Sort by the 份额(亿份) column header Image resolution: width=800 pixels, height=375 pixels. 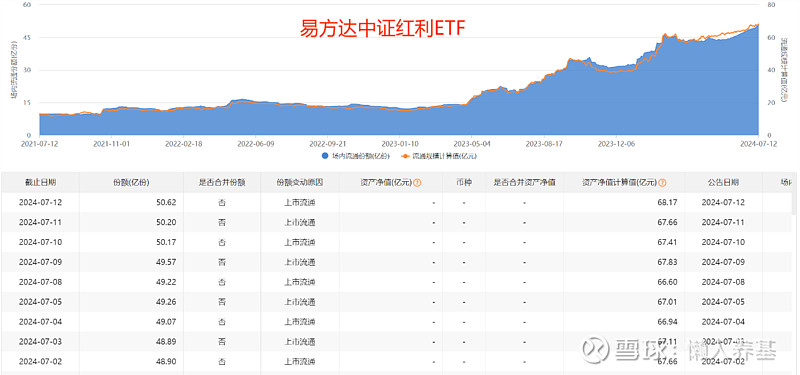click(x=132, y=183)
